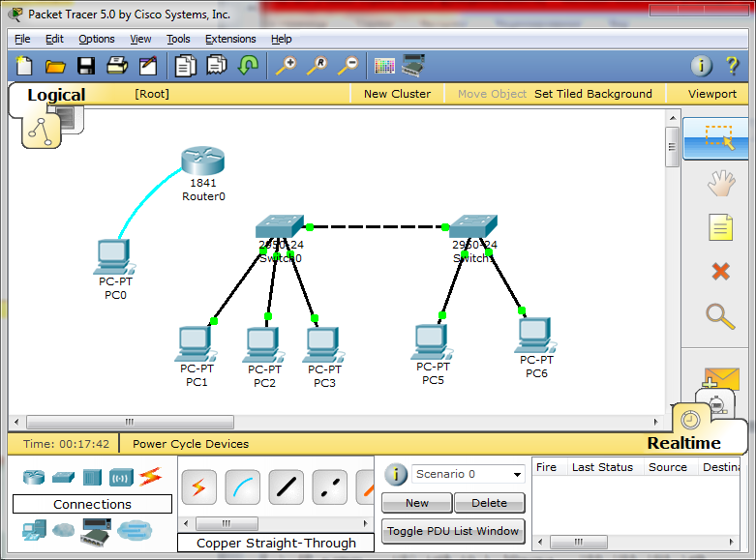Reset zoom with the R magnifier icon

(318, 66)
